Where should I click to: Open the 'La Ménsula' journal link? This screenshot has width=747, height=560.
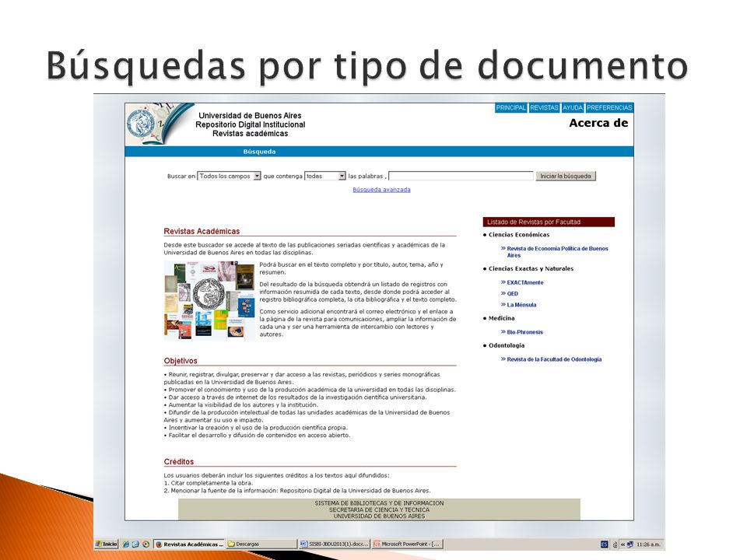(x=521, y=305)
